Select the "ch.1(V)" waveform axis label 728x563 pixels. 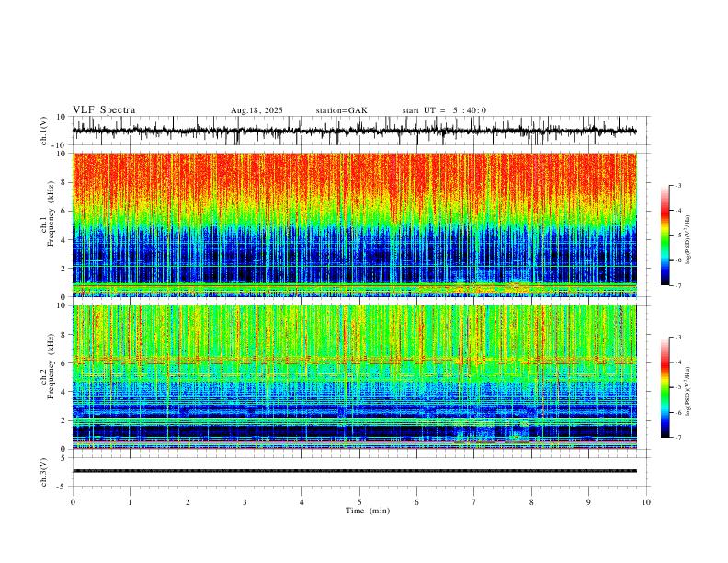pos(44,131)
